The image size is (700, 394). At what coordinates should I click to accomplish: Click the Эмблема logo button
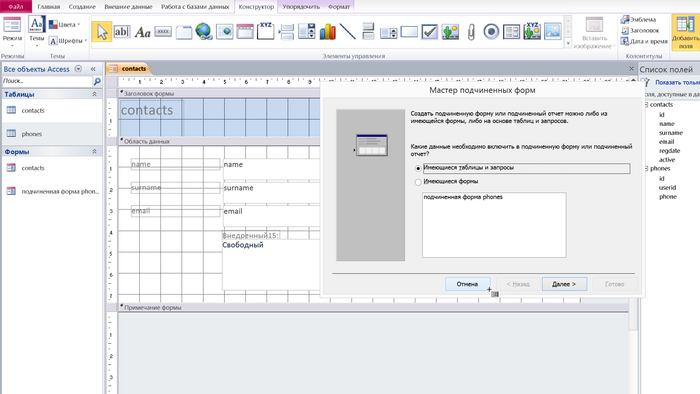638,20
